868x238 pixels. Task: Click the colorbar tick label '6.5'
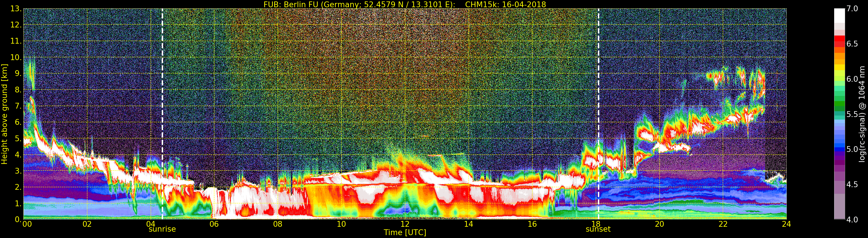point(852,44)
